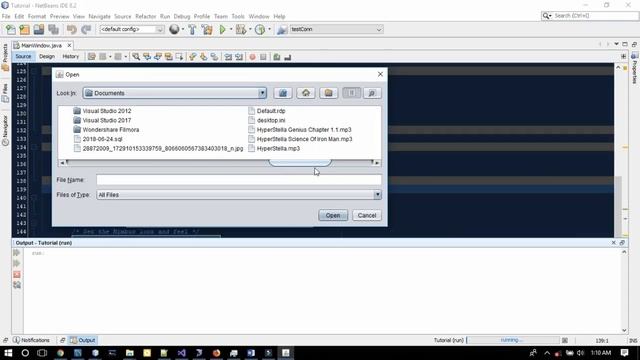Click the Cortana search circle on taskbar

click(x=25, y=353)
